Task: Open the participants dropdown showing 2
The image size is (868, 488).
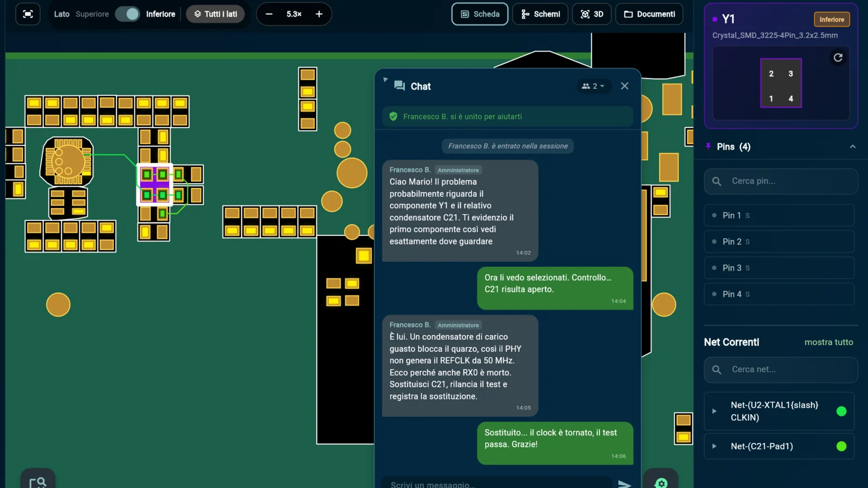Action: 593,86
